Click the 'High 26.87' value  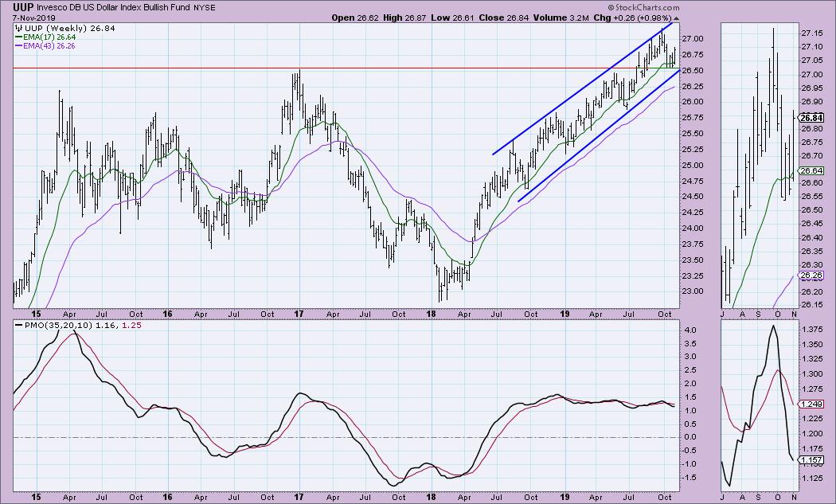click(x=405, y=18)
